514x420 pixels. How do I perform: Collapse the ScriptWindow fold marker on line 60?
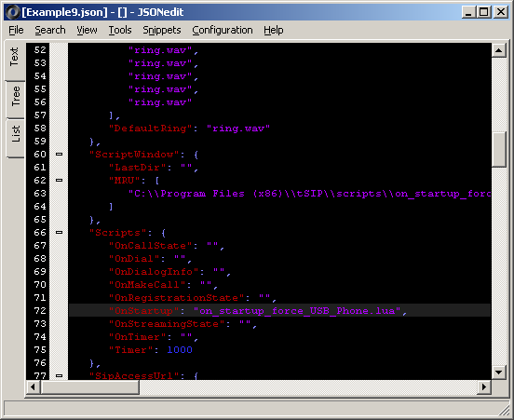(59, 154)
